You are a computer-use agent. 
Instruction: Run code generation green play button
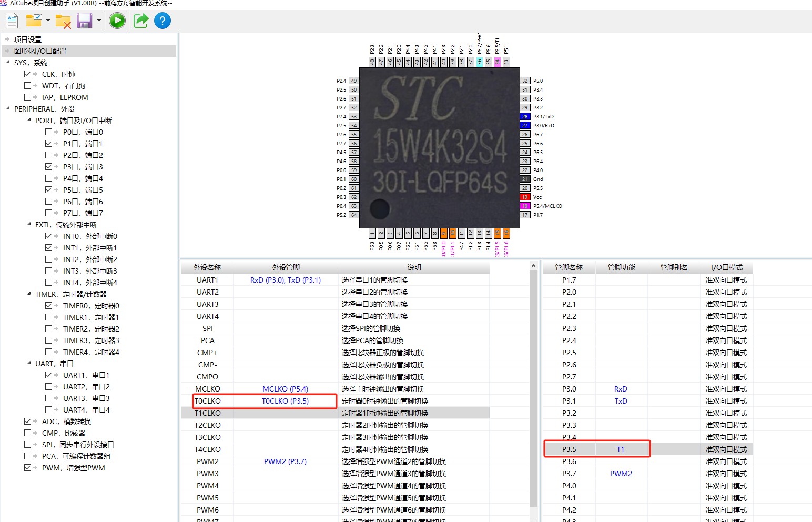pos(117,21)
